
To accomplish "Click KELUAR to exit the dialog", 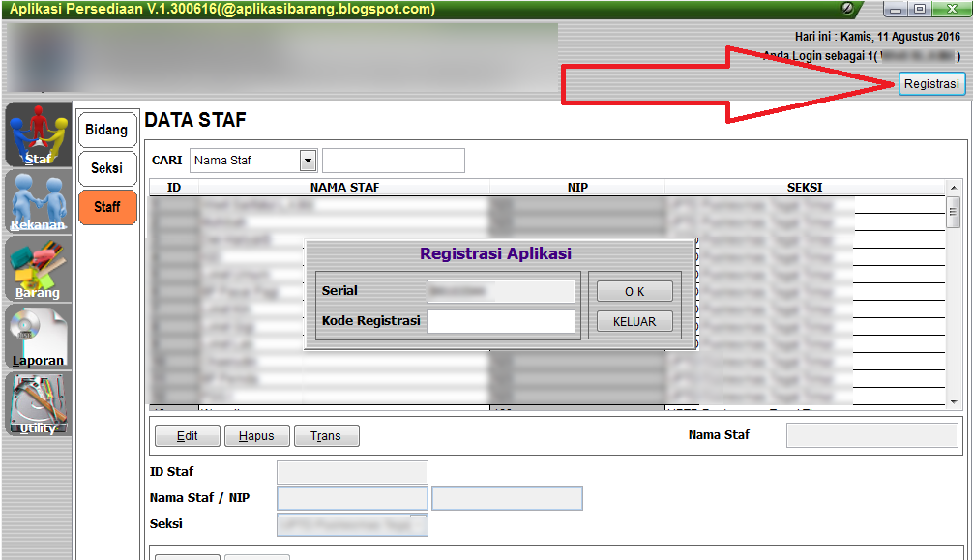I will (634, 322).
